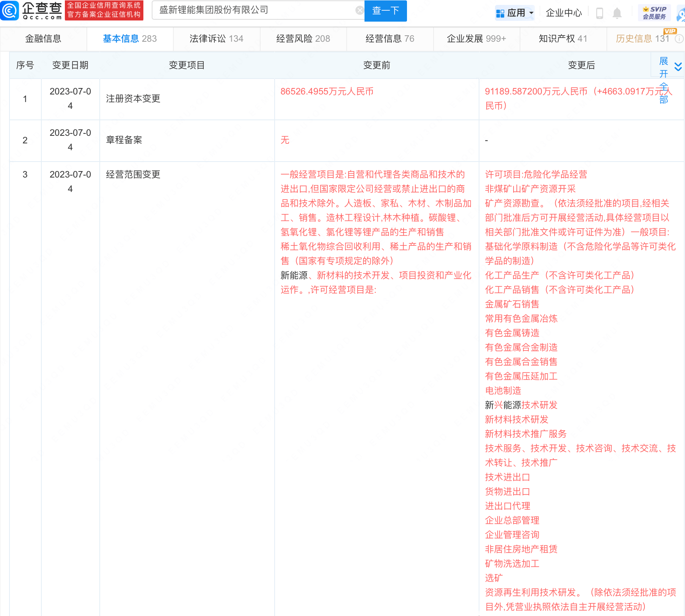Click the 有色金属铸造 line
Screen dimensions: 685x616
pos(512,333)
